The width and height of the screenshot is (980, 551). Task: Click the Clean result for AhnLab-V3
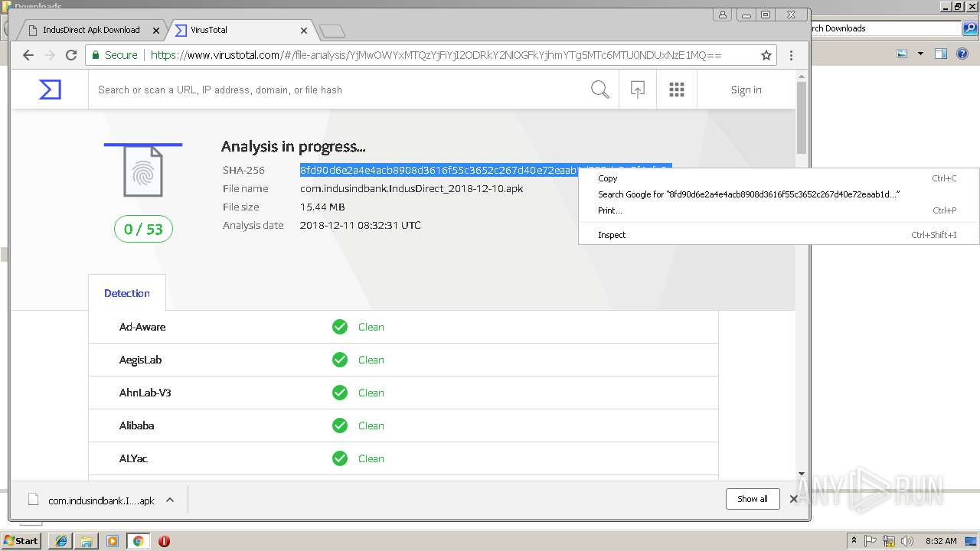pyautogui.click(x=371, y=393)
